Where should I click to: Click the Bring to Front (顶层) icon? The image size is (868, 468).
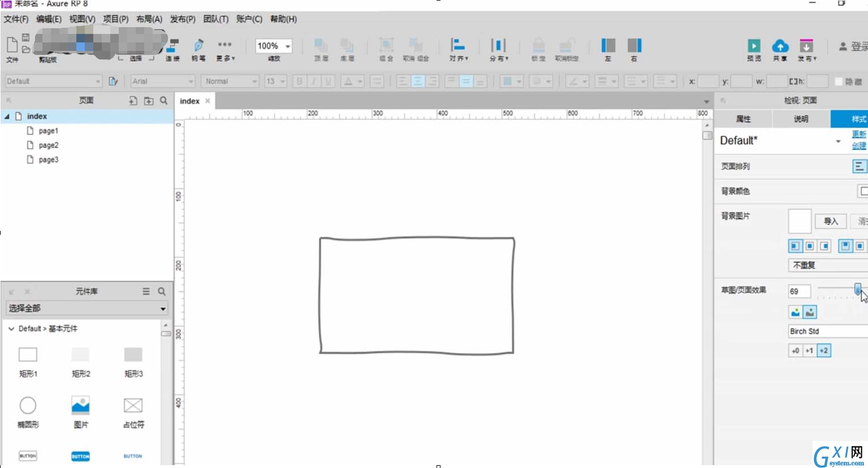(321, 45)
